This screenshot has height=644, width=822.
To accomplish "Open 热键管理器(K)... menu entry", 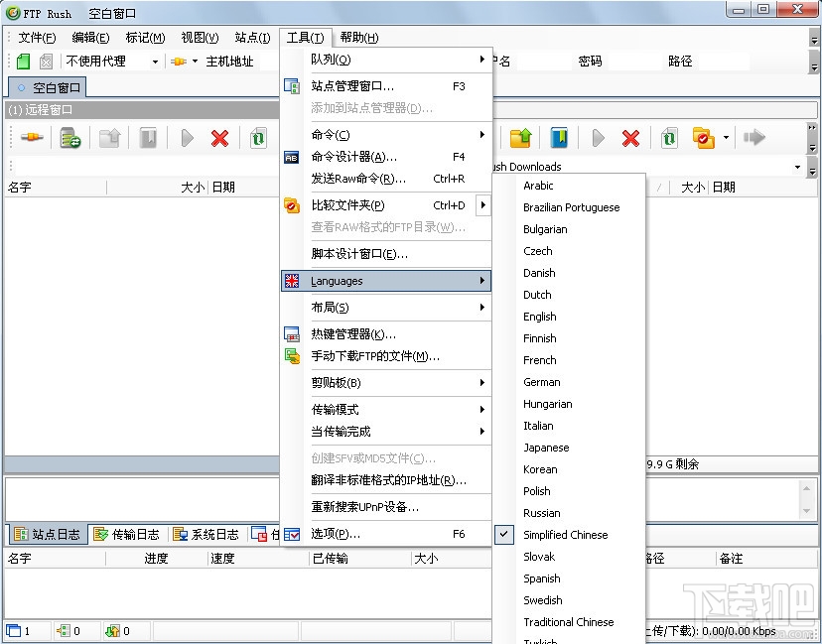I will click(386, 333).
